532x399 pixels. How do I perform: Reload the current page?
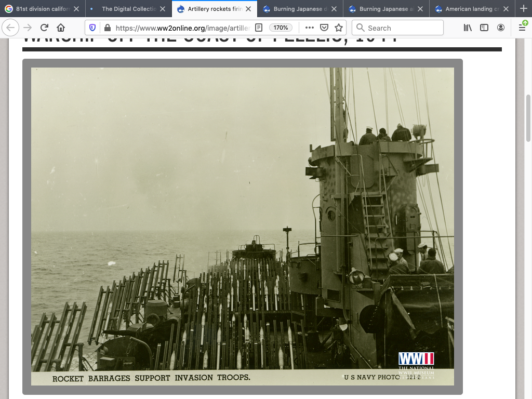[44, 28]
